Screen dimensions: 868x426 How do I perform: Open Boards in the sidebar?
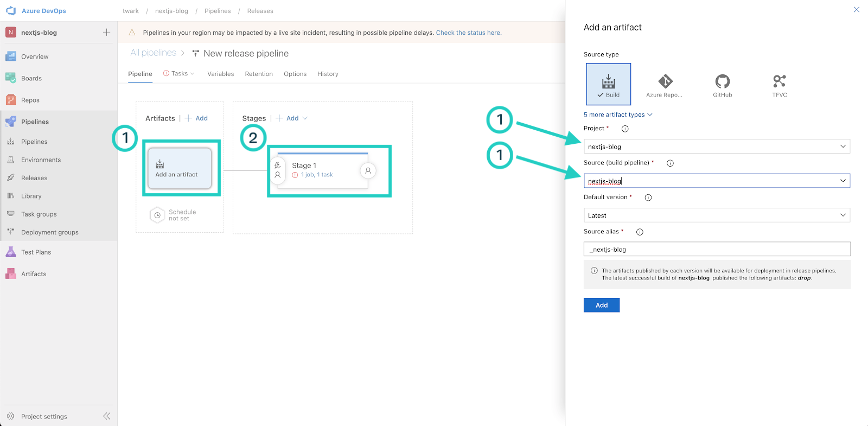(31, 78)
